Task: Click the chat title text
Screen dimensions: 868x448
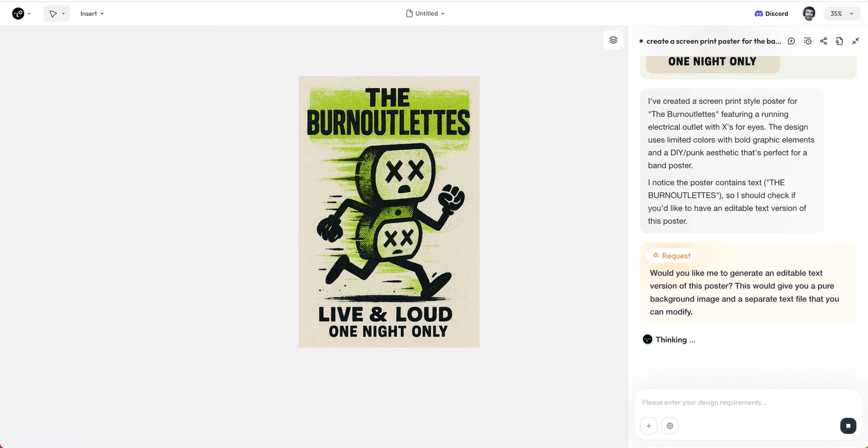Action: (713, 41)
